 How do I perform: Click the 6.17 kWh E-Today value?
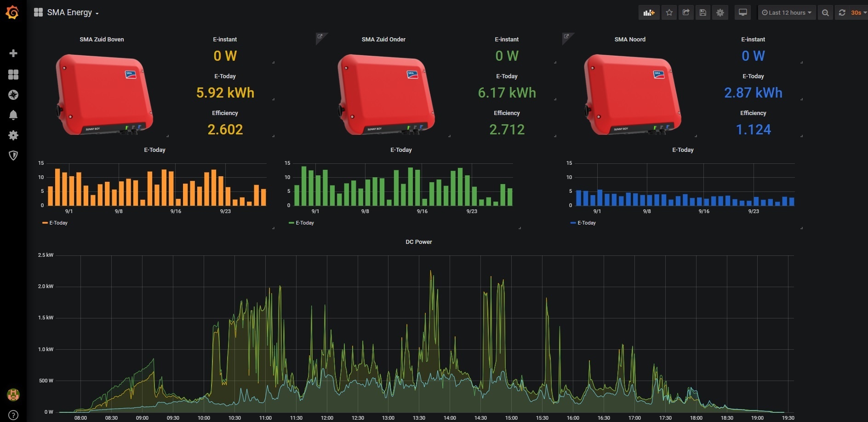click(507, 93)
